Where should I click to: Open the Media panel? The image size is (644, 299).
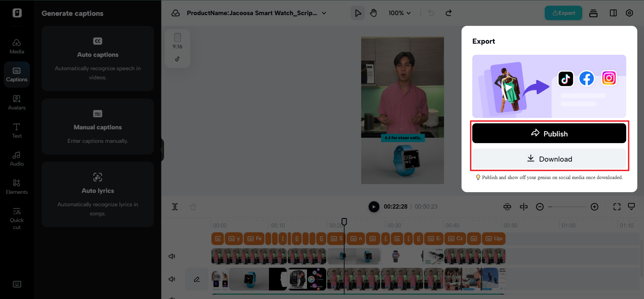coord(17,46)
